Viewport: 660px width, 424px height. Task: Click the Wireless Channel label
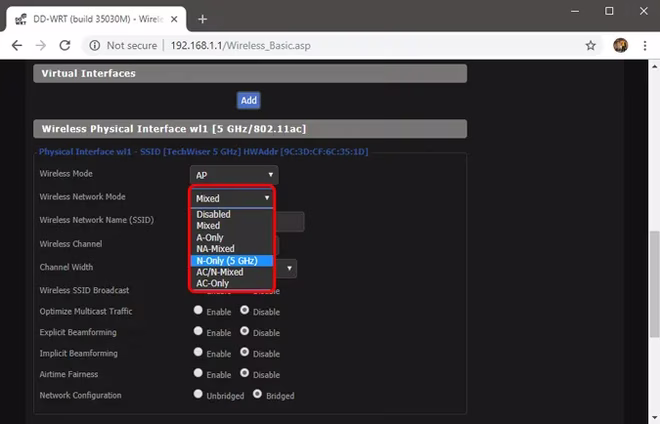point(71,244)
